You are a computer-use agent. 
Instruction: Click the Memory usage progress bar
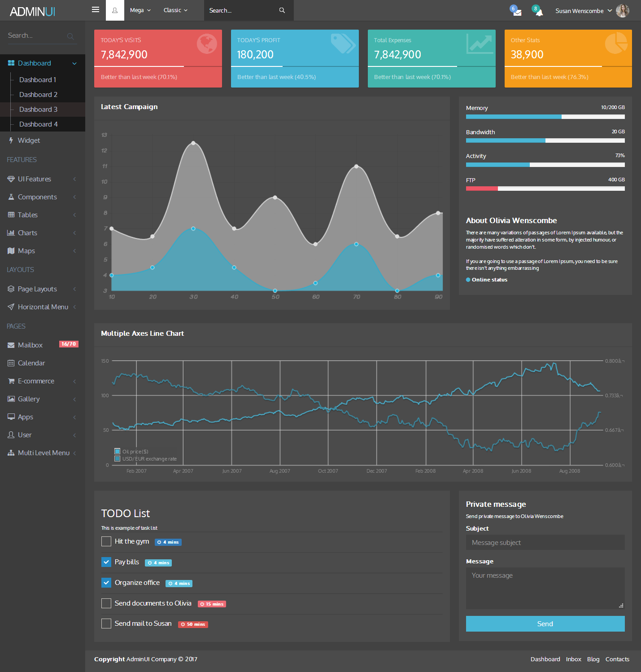coord(545,117)
